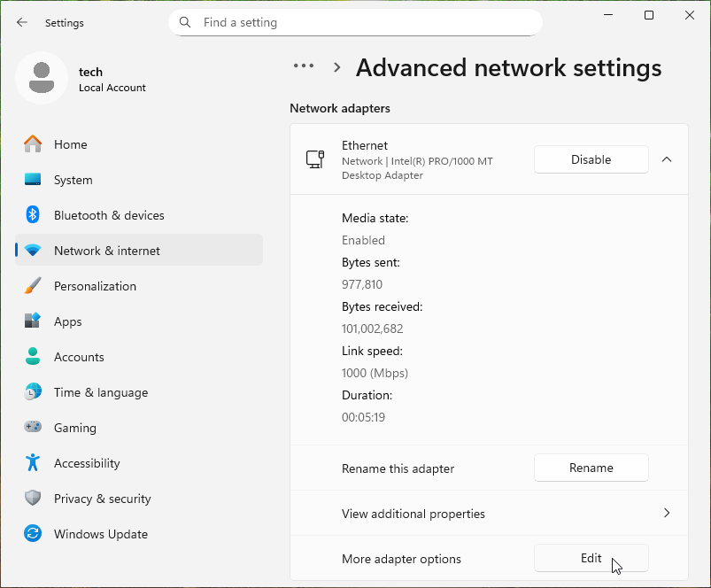The height and width of the screenshot is (588, 711).
Task: Open Gaming settings
Action: coord(139,427)
